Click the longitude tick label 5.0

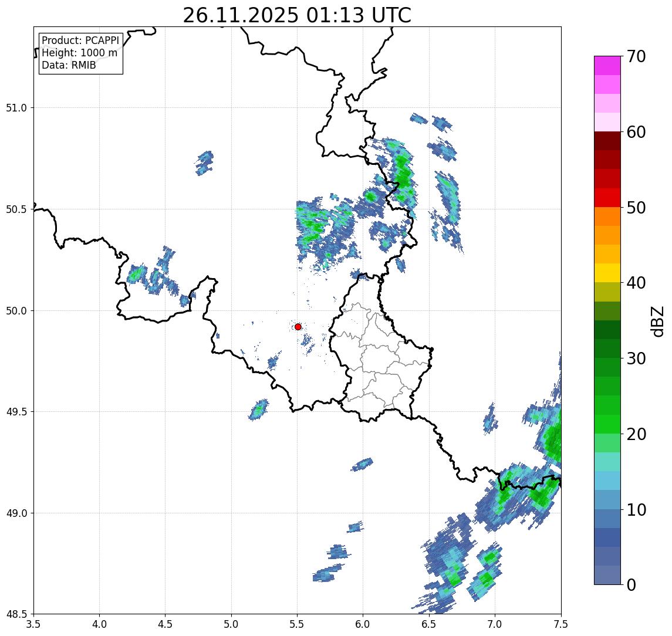click(231, 624)
